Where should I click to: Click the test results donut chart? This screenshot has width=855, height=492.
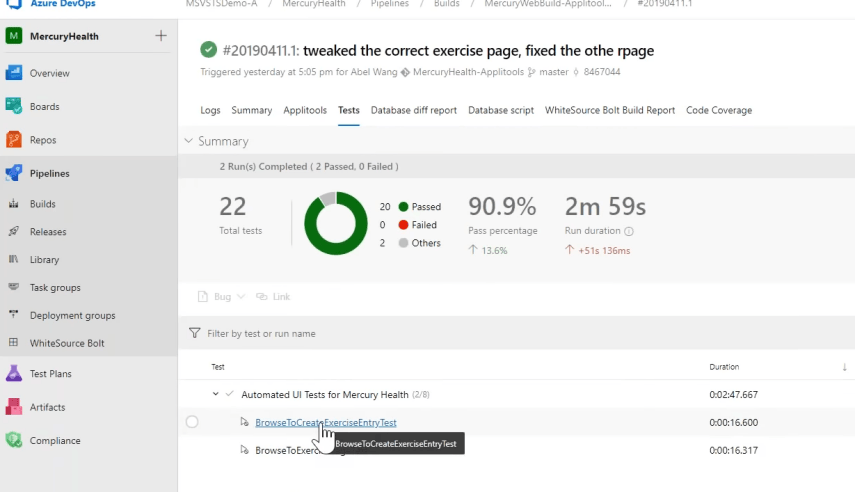(335, 223)
